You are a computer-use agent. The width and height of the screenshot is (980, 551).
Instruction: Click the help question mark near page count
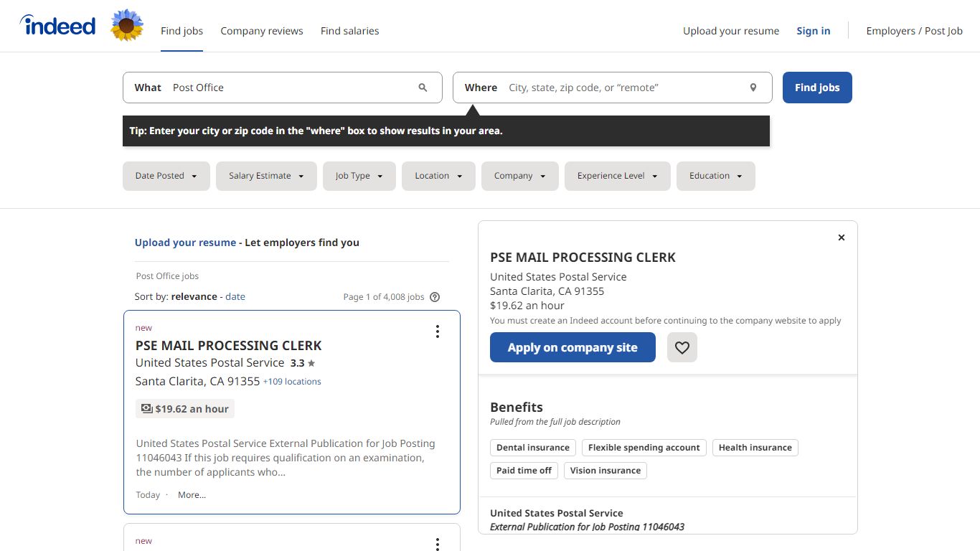[x=435, y=297]
